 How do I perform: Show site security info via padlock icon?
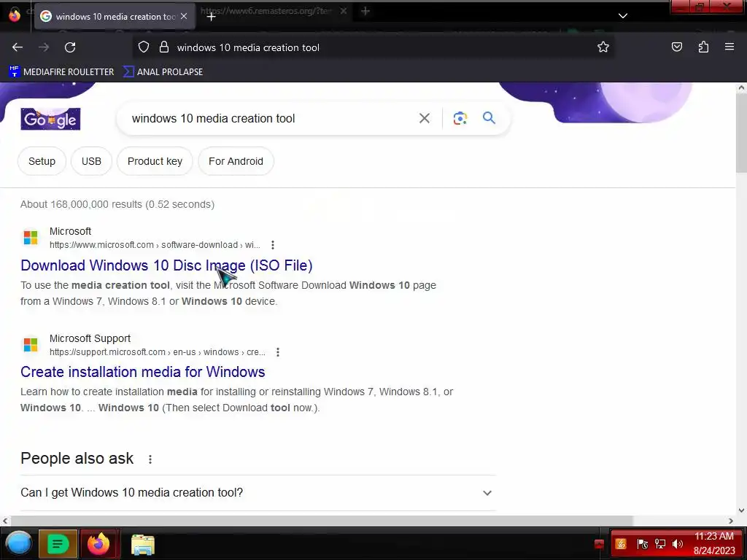pyautogui.click(x=164, y=47)
